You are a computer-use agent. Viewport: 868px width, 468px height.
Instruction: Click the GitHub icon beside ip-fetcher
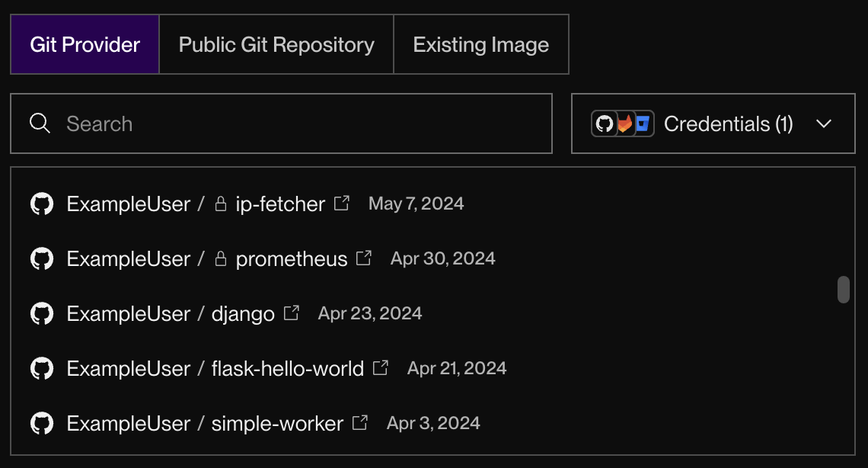[x=42, y=204]
